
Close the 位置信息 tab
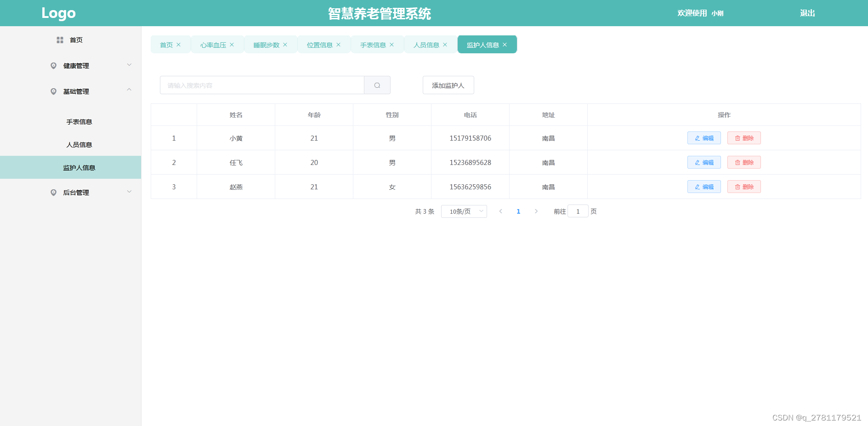click(339, 45)
